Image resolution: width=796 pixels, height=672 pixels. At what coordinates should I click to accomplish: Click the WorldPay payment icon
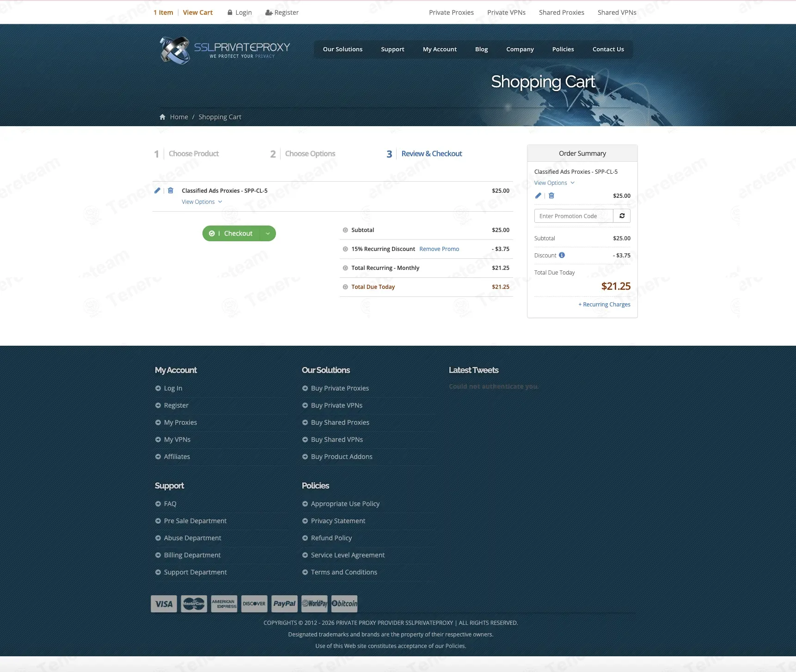(314, 604)
